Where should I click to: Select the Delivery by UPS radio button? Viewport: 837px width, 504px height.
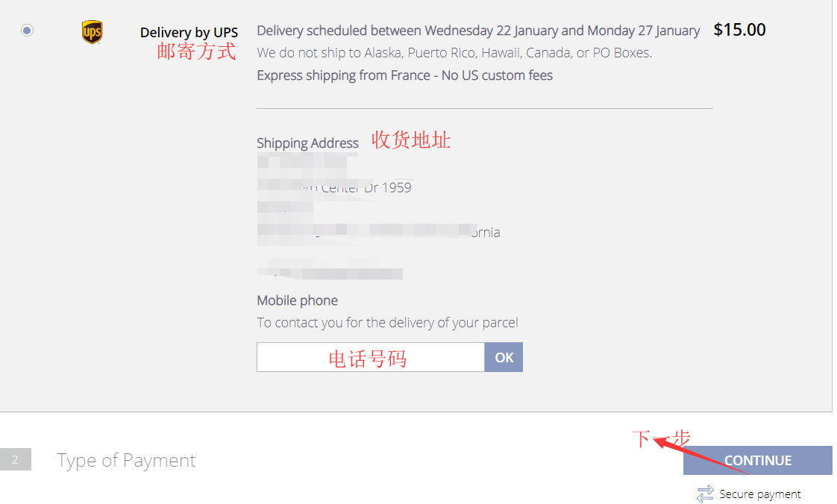[x=28, y=31]
